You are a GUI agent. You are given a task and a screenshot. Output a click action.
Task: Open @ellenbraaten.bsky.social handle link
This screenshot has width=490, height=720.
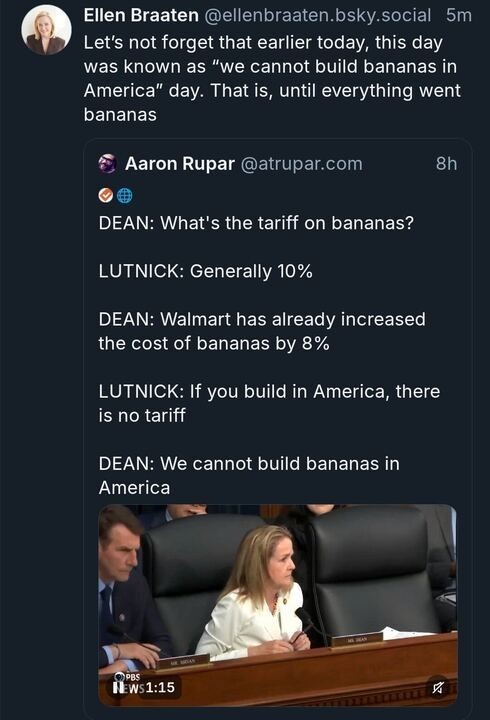pos(317,15)
